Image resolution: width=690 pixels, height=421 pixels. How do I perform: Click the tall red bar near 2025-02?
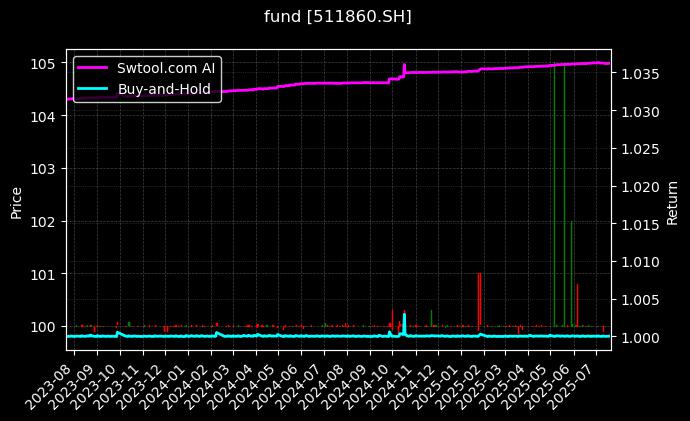[479, 298]
